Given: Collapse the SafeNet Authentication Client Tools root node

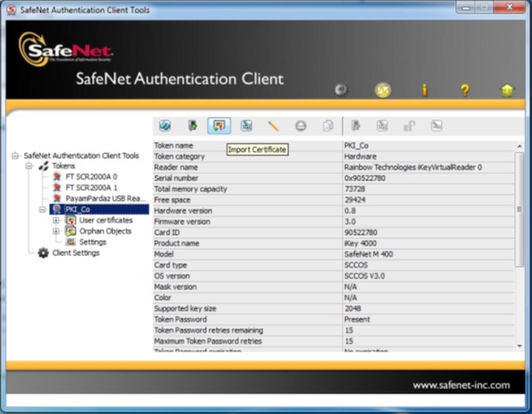Looking at the screenshot, I should click(x=15, y=155).
